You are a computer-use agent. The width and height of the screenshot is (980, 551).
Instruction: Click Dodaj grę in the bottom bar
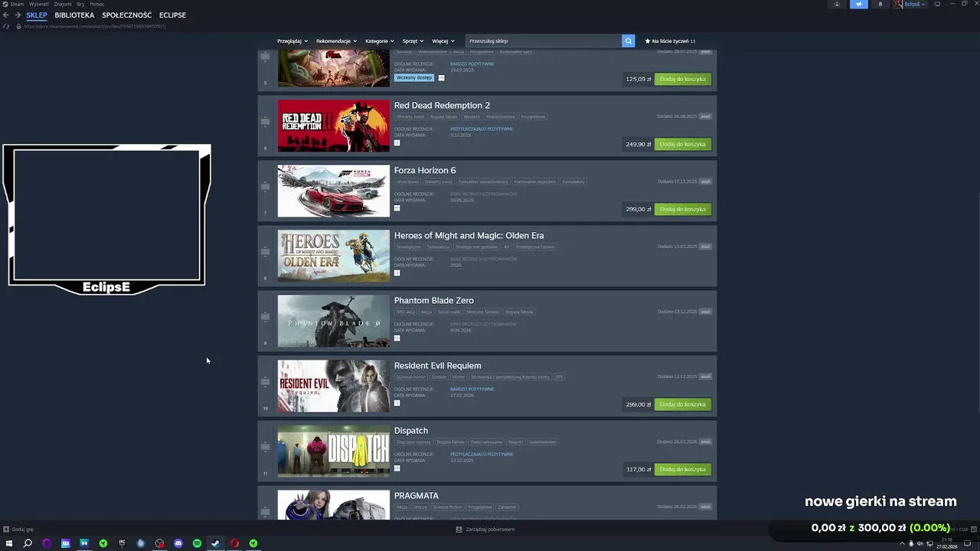(23, 529)
